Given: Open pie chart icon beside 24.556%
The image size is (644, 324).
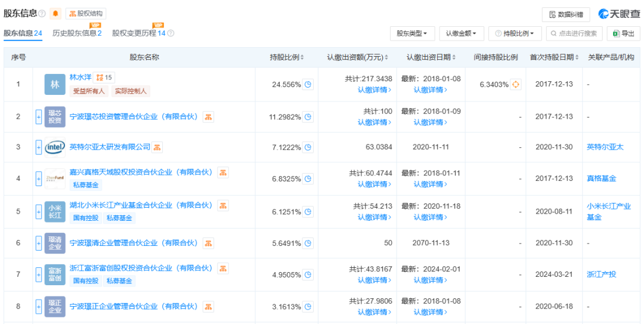Looking at the screenshot, I should point(308,85).
